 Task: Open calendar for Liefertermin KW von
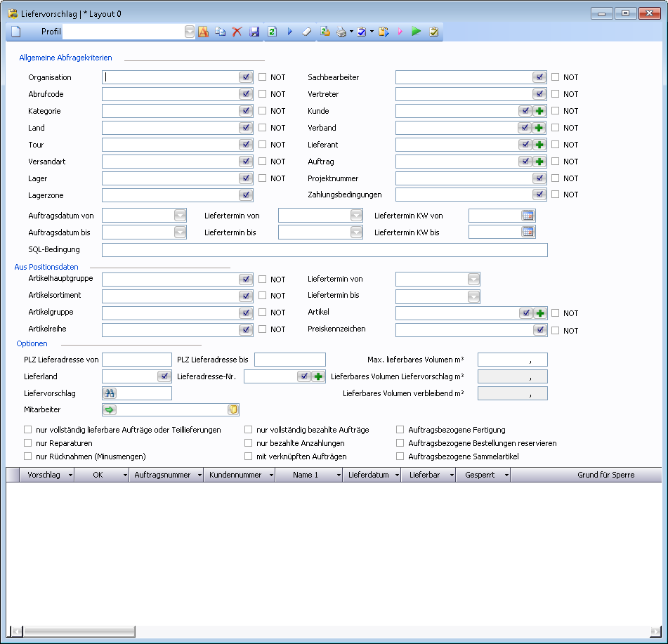(528, 216)
